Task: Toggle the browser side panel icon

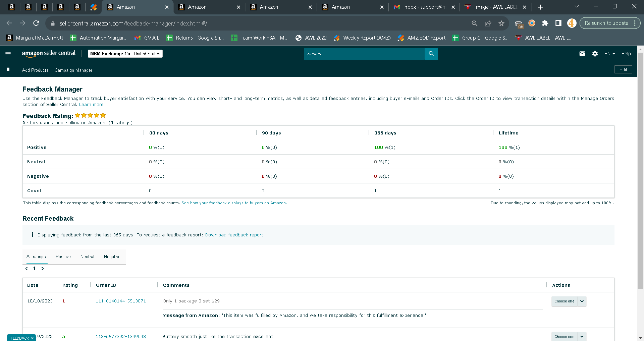Action: [x=558, y=23]
